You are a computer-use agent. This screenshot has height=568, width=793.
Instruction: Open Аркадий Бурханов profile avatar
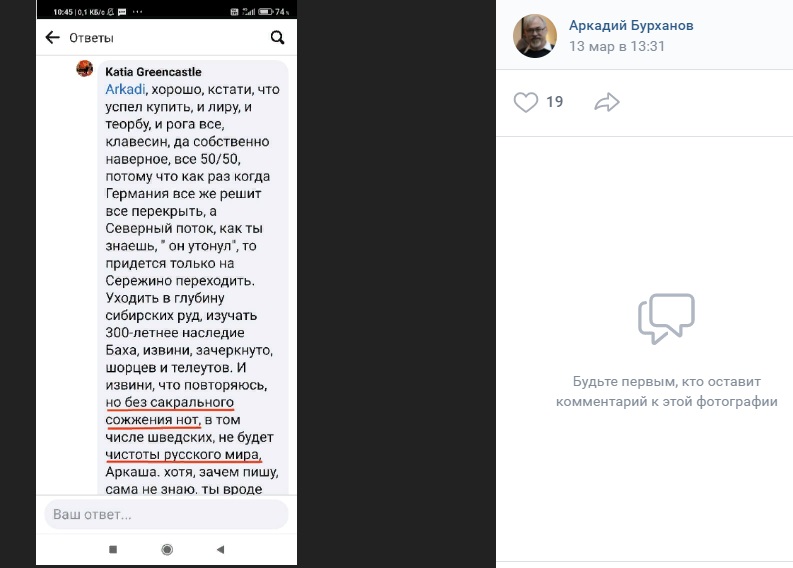pos(535,36)
